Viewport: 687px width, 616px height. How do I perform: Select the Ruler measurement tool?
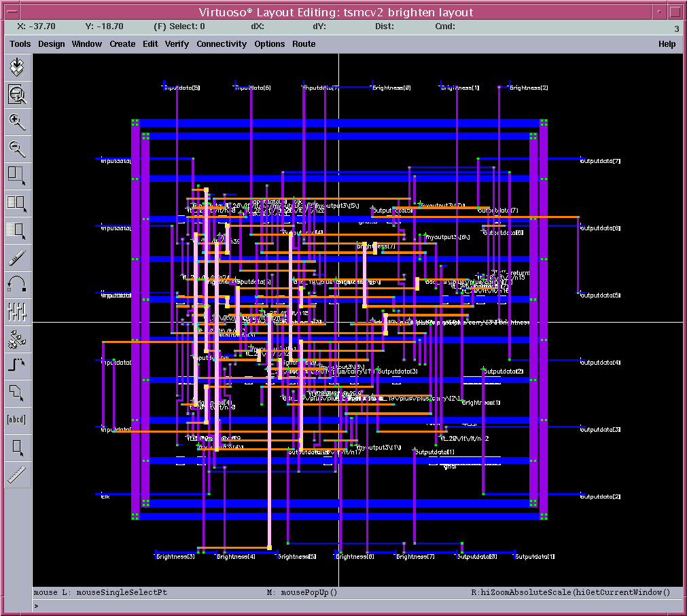[x=16, y=474]
